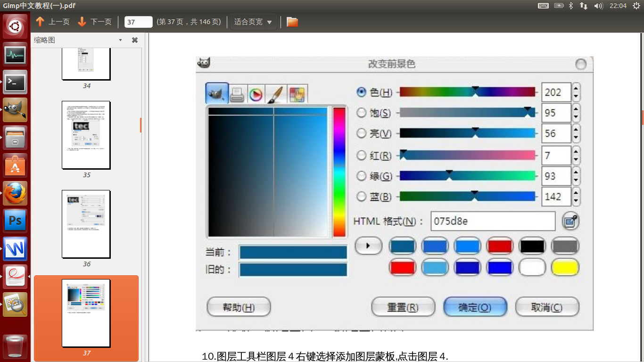644x362 pixels.
Task: Open Photoshop (Ps) launcher icon
Action: tap(15, 221)
